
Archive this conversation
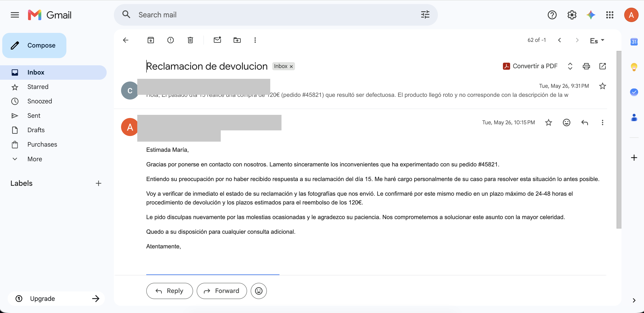(151, 40)
